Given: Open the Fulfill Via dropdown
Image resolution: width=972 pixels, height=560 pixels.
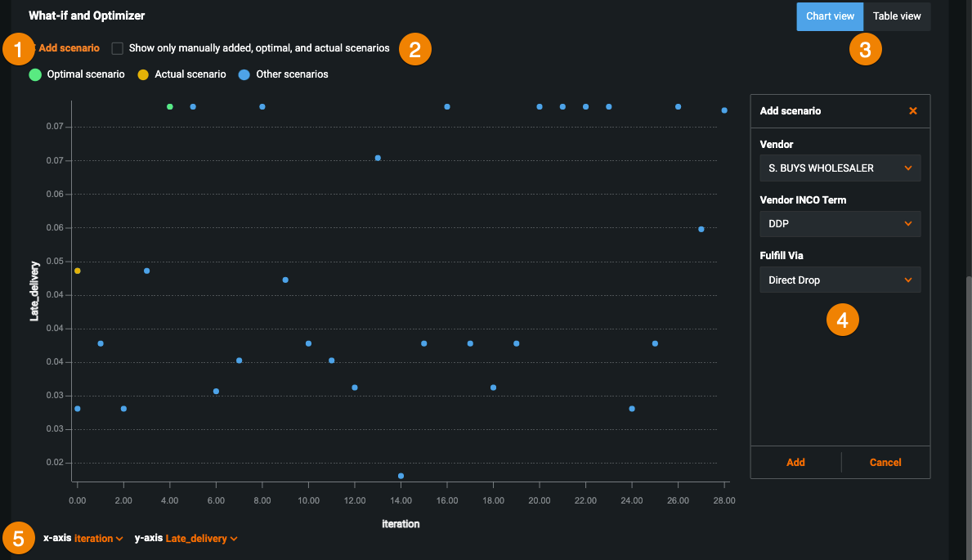Looking at the screenshot, I should (x=840, y=280).
